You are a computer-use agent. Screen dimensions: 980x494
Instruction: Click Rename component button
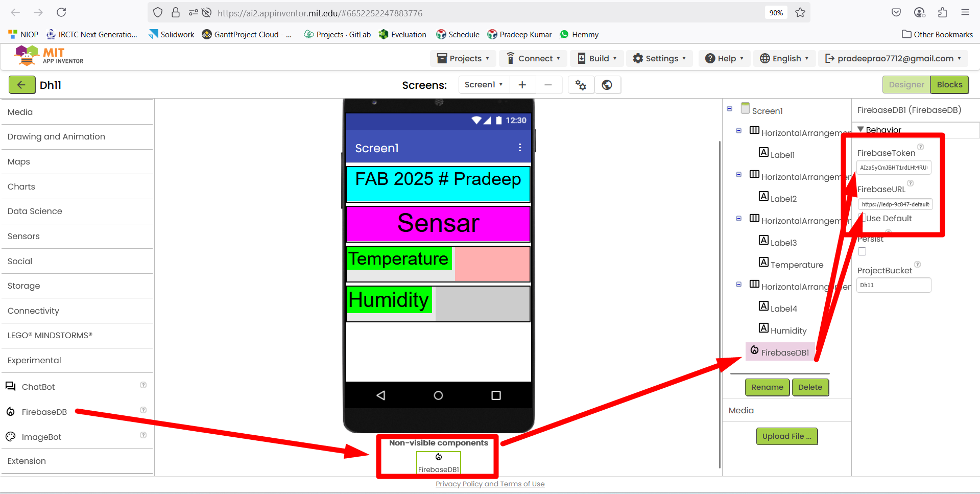pos(767,387)
